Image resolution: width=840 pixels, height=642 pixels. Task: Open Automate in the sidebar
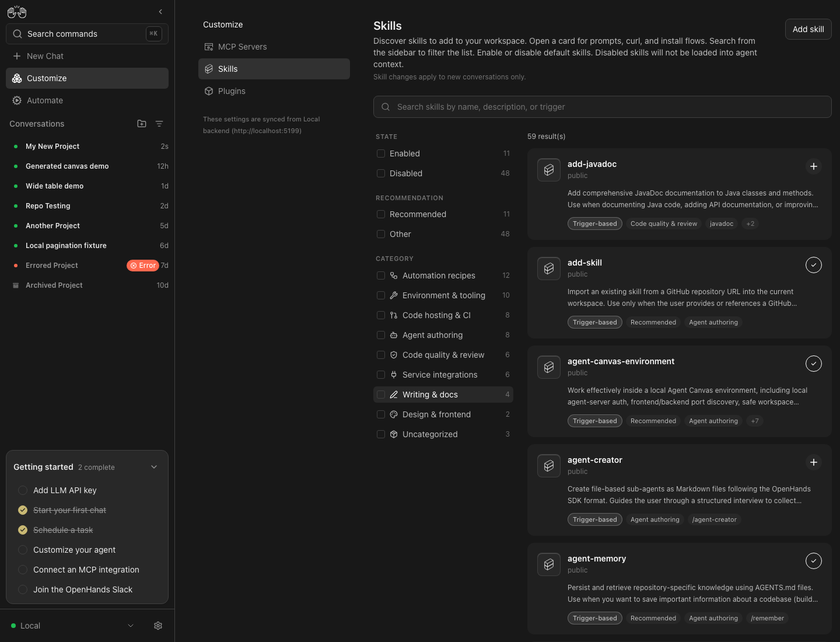pyautogui.click(x=87, y=100)
